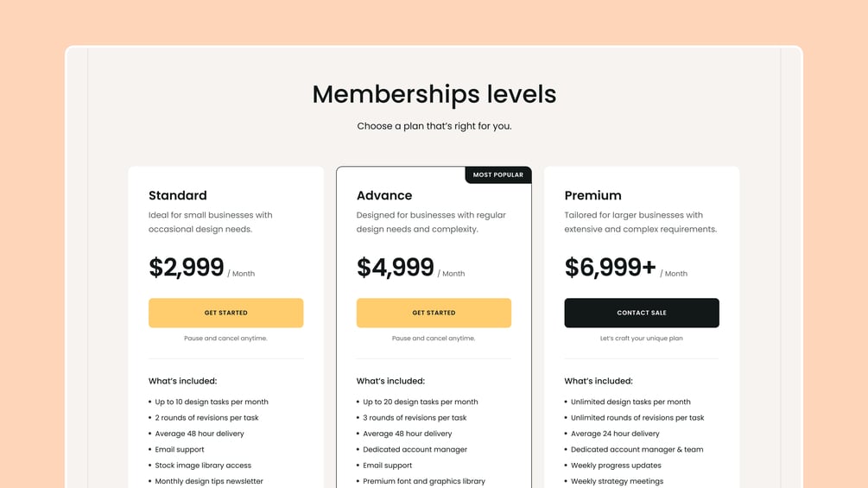Click Get Started on the Standard plan
This screenshot has height=488, width=868.
225,313
